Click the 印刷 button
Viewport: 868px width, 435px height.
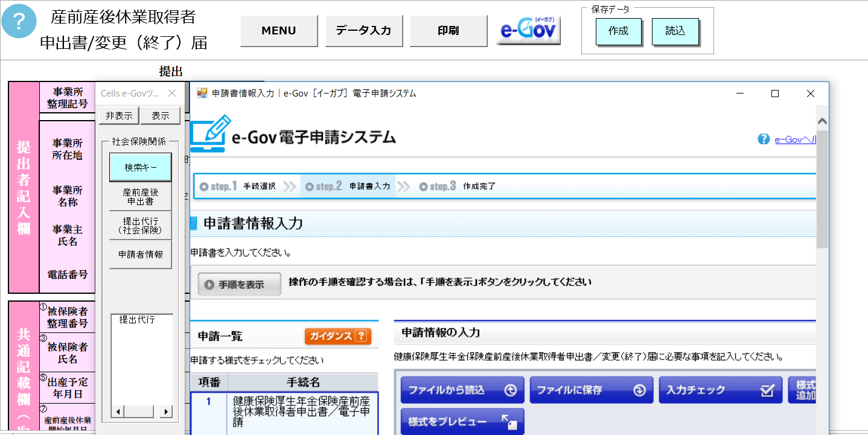click(x=448, y=30)
